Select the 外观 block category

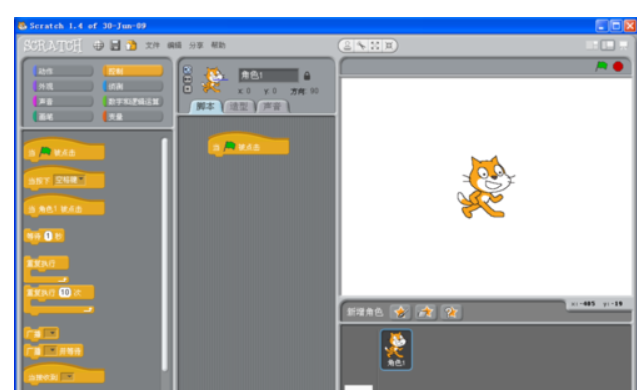[x=63, y=86]
